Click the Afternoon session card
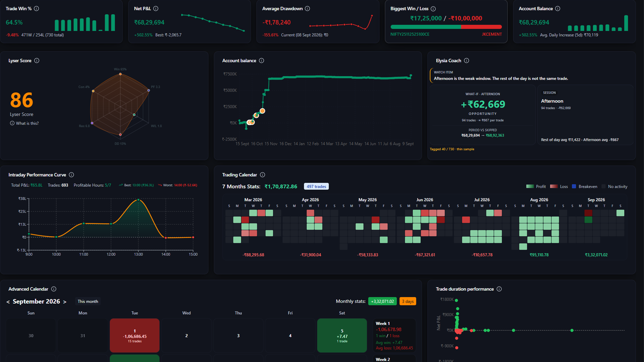The image size is (644, 362). [585, 115]
